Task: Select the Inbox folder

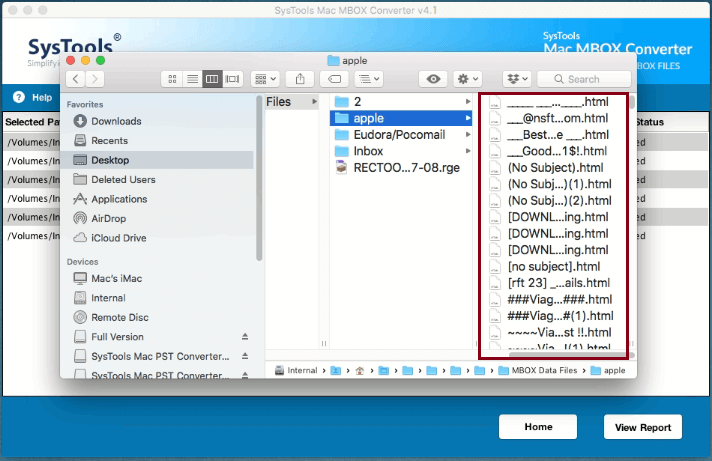Action: pyautogui.click(x=400, y=151)
